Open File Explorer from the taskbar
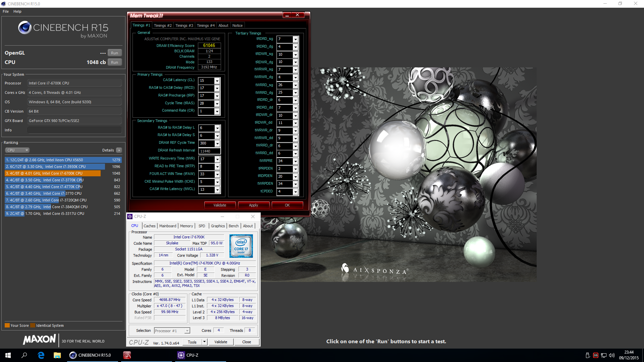 pos(57,355)
